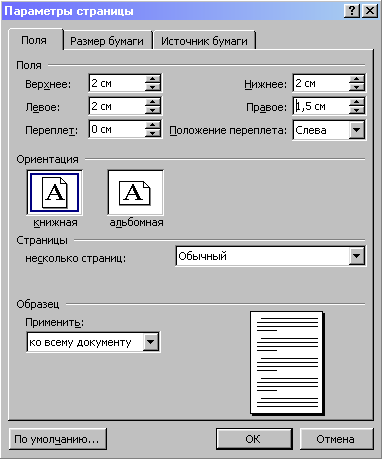
Task: Decrease the Левое margin with down arrow
Action: [153, 110]
